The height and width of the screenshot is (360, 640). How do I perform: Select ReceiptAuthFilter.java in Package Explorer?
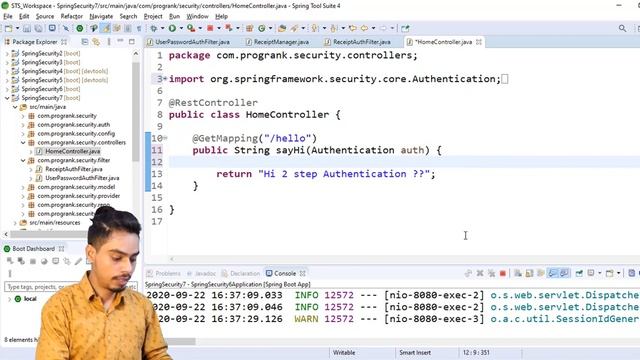[x=74, y=169]
